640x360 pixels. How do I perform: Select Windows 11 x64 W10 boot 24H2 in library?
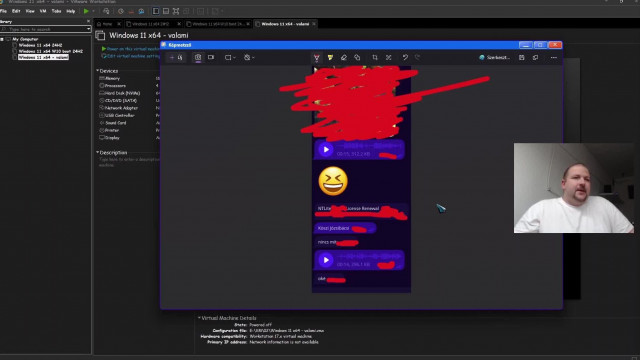point(50,51)
